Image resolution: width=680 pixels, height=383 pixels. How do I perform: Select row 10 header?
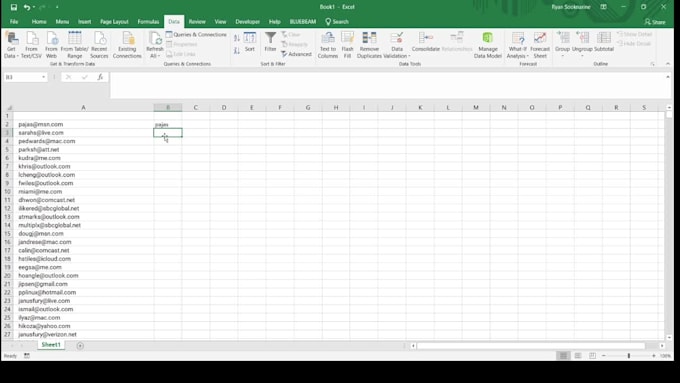pos(7,192)
